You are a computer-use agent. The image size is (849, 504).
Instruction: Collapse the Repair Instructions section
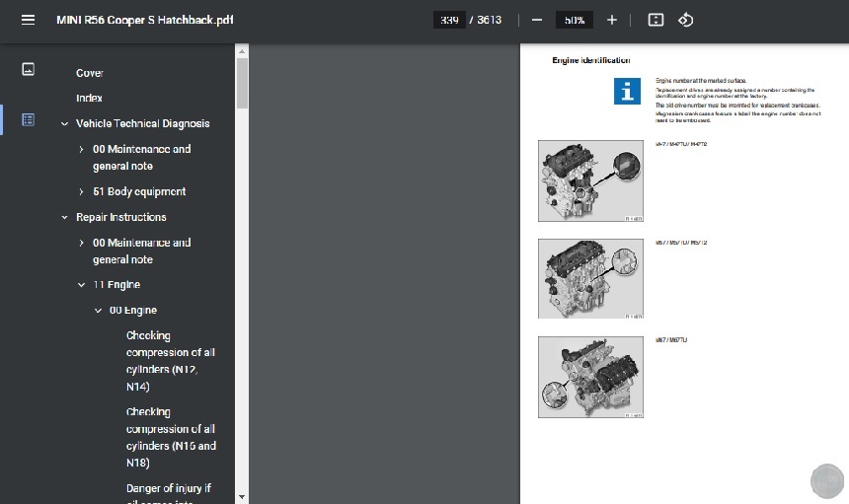click(64, 217)
